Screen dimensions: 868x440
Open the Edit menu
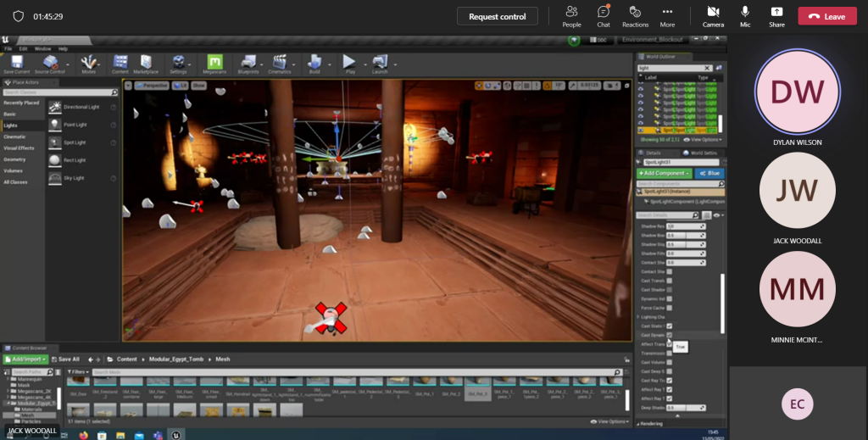tap(23, 48)
